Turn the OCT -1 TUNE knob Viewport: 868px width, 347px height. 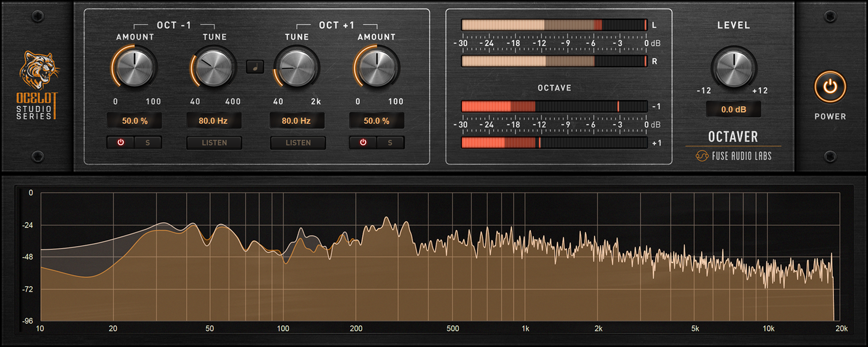tap(214, 67)
